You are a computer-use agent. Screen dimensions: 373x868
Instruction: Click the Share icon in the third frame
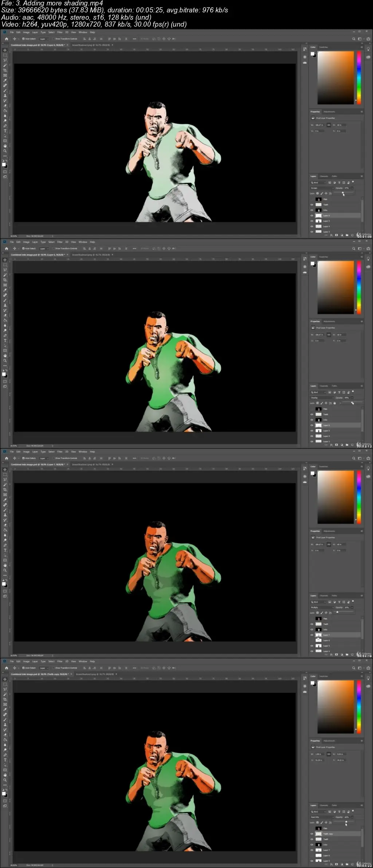(x=368, y=458)
